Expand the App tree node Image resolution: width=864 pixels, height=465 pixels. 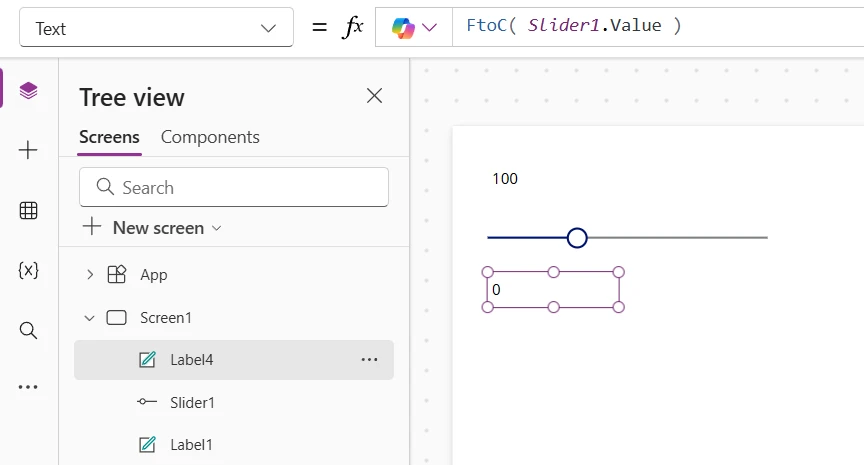[90, 275]
